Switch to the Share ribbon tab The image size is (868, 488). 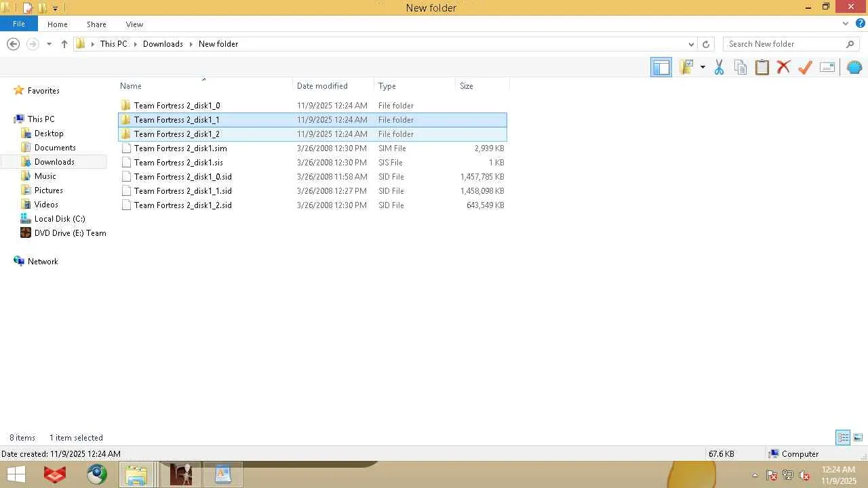coord(96,24)
